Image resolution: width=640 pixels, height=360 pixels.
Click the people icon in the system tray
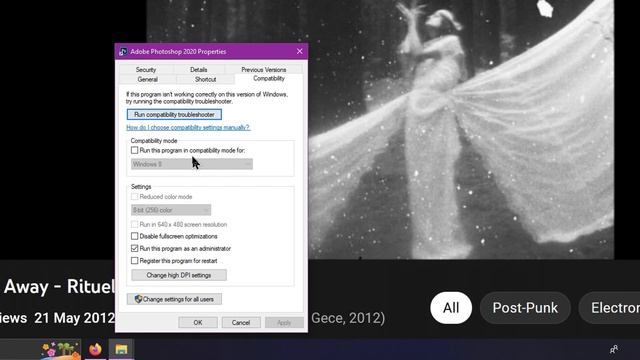tap(613, 349)
